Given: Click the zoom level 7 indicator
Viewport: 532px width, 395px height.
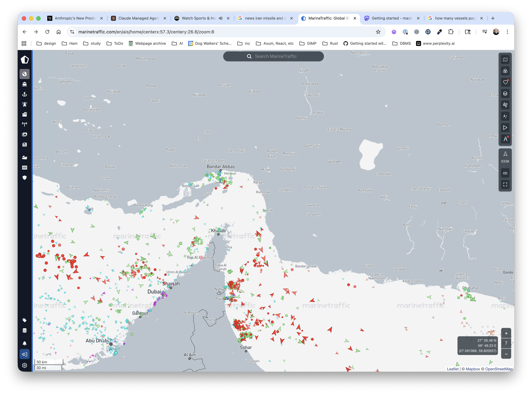Looking at the screenshot, I should pyautogui.click(x=506, y=343).
